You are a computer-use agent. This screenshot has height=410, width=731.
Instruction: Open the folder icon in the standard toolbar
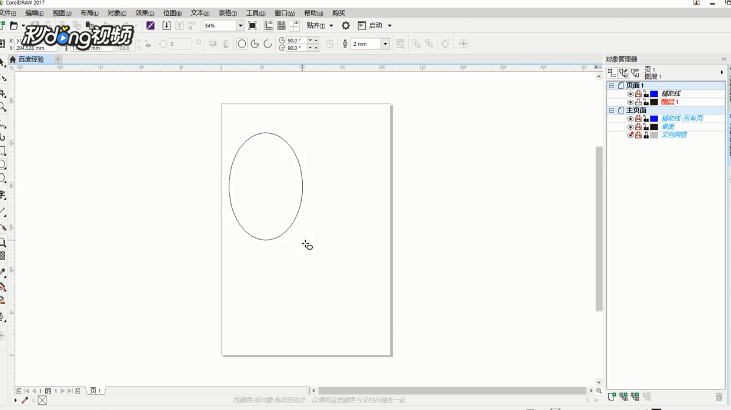(x=14, y=26)
